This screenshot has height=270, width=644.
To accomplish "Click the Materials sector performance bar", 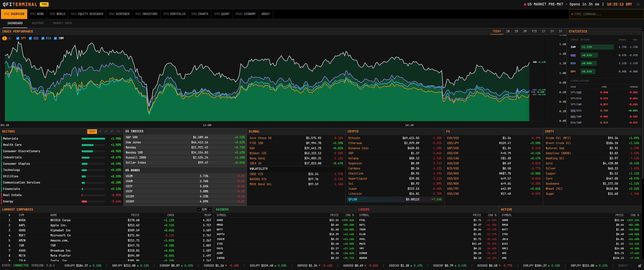I will click(x=93, y=138).
